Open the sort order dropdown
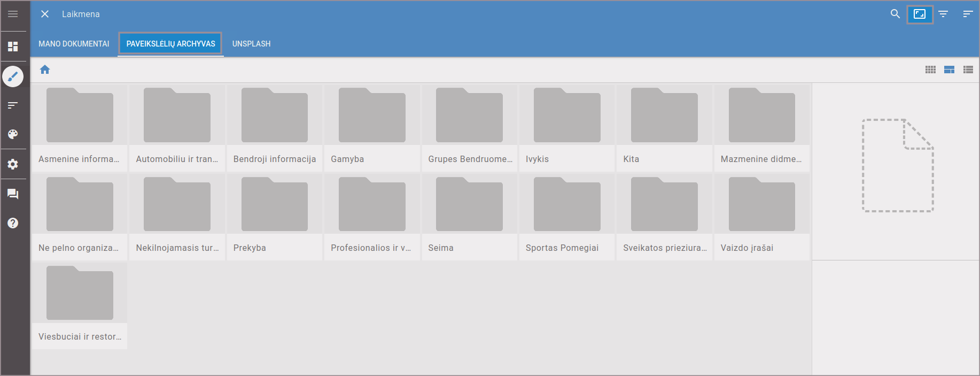 [968, 14]
